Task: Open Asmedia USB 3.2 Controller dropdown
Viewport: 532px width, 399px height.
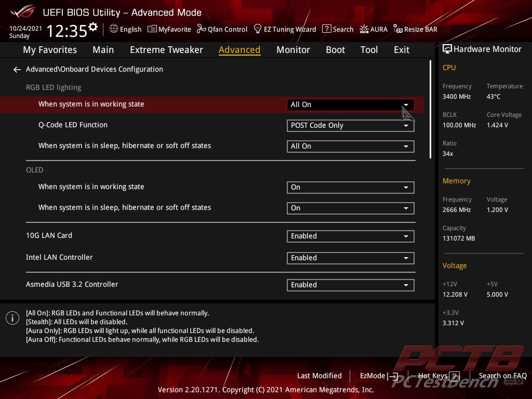Action: coord(351,285)
